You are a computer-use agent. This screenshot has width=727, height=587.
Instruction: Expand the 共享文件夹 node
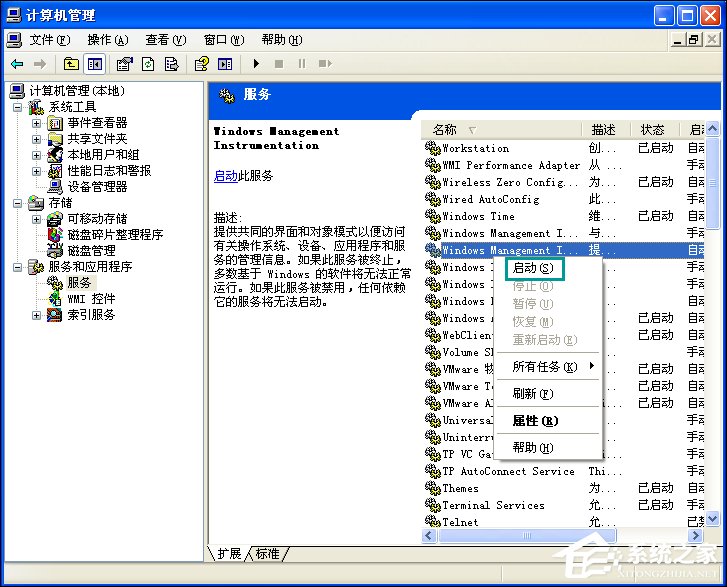click(36, 139)
